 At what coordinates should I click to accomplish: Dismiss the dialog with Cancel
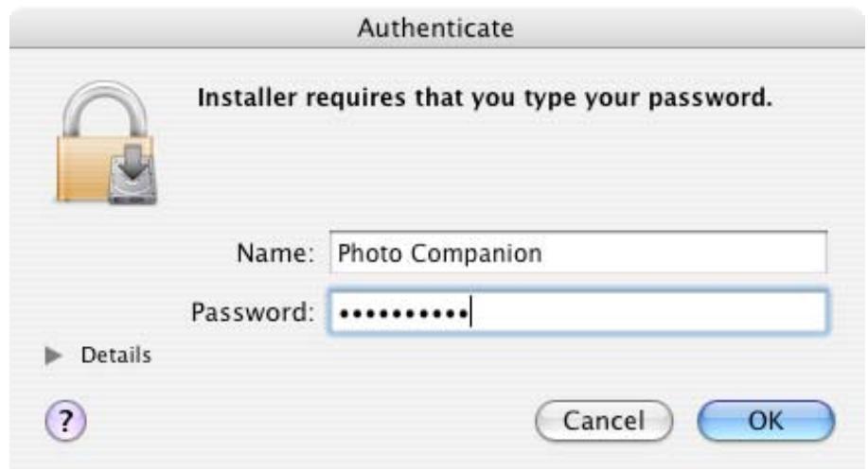point(604,421)
